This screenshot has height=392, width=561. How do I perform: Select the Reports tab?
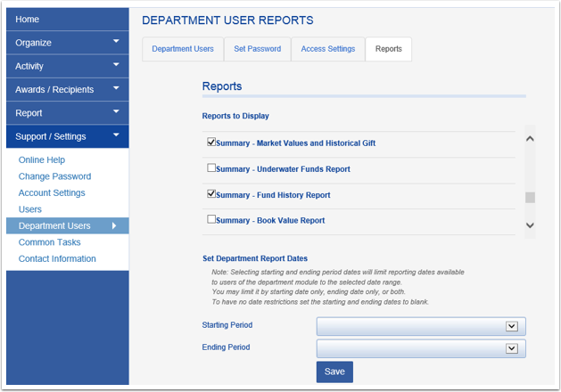pyautogui.click(x=389, y=49)
